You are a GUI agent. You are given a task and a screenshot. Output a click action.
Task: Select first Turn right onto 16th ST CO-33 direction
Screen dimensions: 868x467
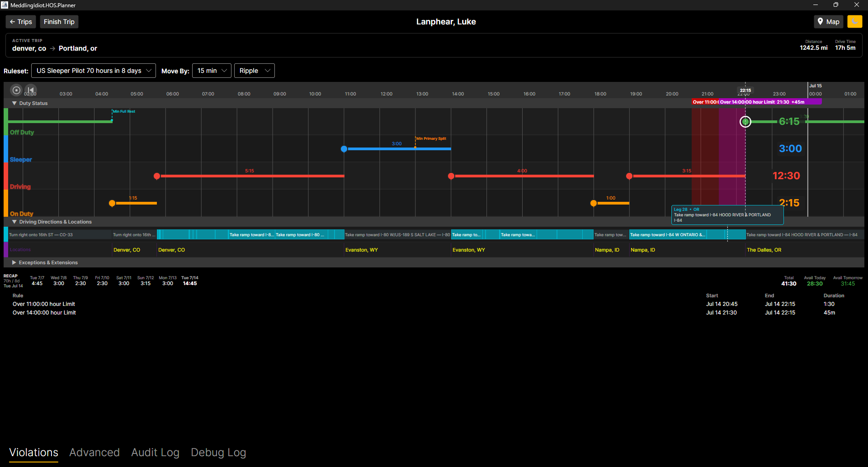pyautogui.click(x=60, y=234)
